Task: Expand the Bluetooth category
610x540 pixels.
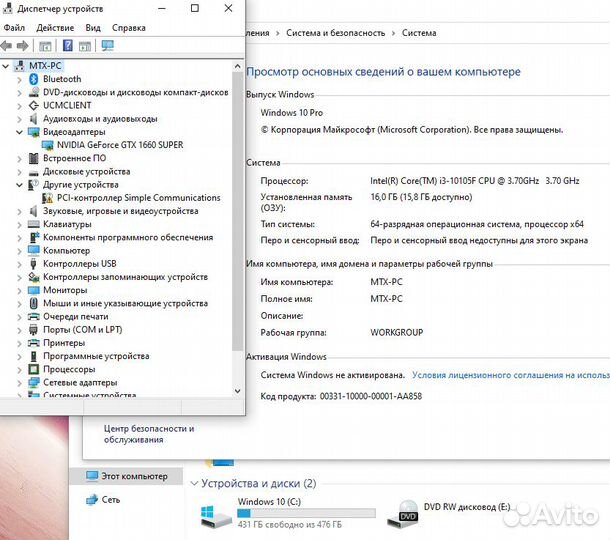Action: (19, 79)
